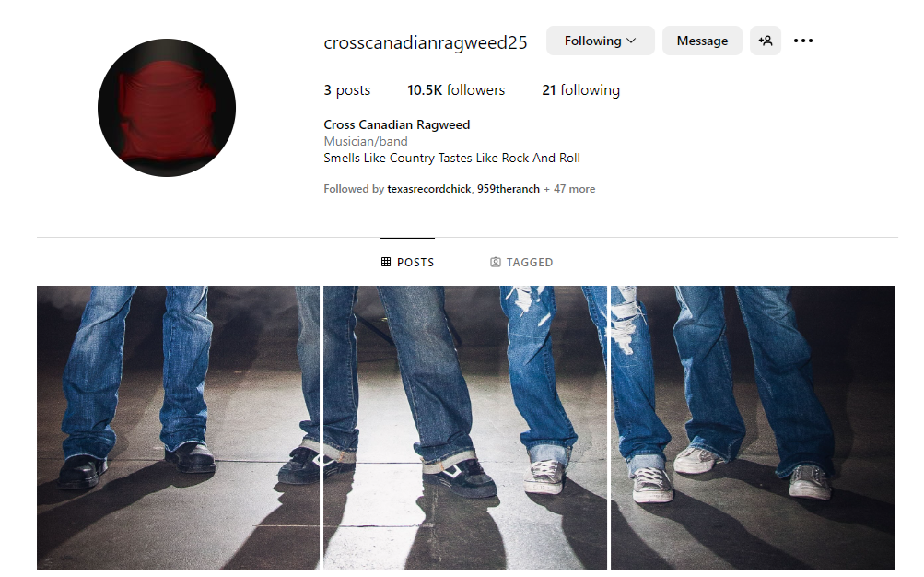Switch to the TAGGED tab
This screenshot has width=924, height=577.
pyautogui.click(x=521, y=262)
